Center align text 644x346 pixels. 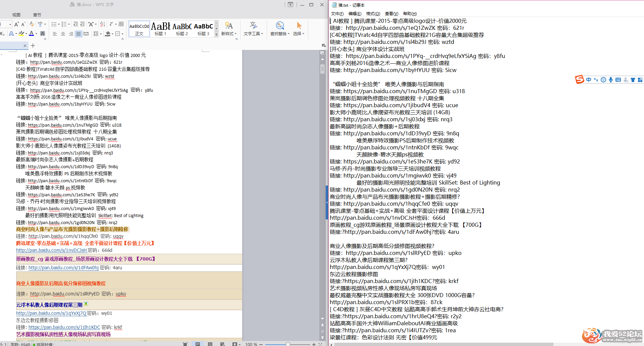click(63, 34)
